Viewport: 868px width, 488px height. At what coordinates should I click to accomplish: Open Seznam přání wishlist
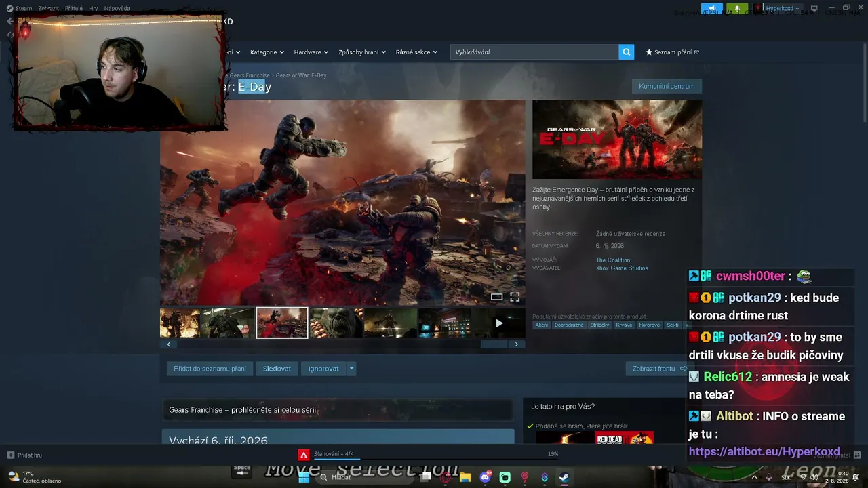coord(672,52)
